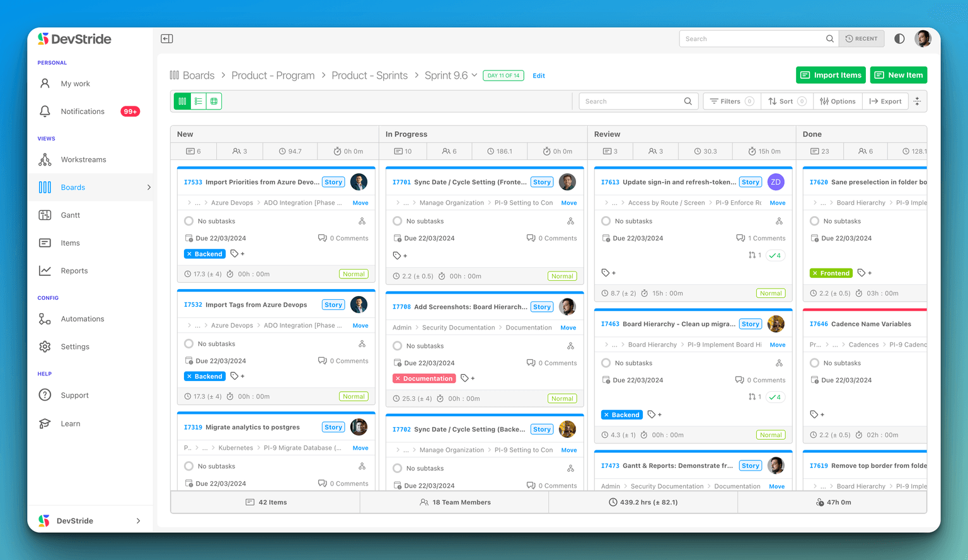Expand the DevStride entry at sidebar bottom
Image resolution: width=968 pixels, height=560 pixels.
tap(138, 521)
